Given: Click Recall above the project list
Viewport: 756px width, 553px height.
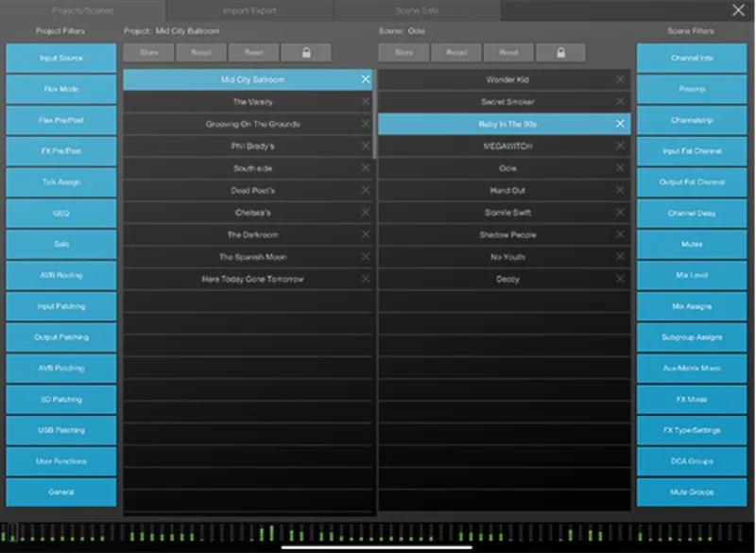Looking at the screenshot, I should pyautogui.click(x=201, y=53).
